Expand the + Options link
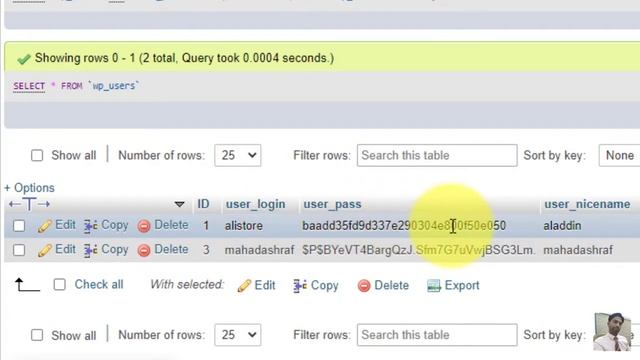The height and width of the screenshot is (360, 640). click(x=29, y=188)
